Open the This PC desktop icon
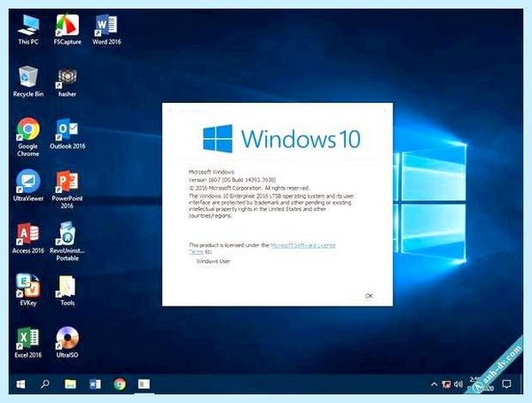Screen dimensions: 532x403 click(x=28, y=30)
